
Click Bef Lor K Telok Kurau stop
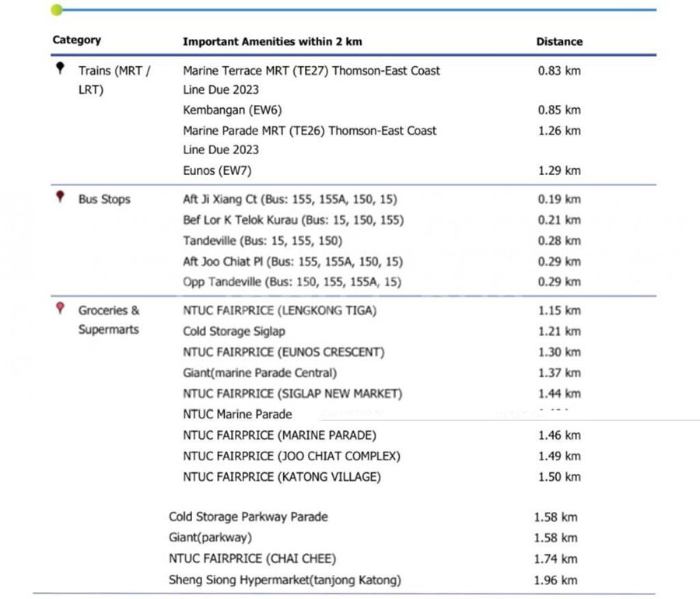pos(293,220)
